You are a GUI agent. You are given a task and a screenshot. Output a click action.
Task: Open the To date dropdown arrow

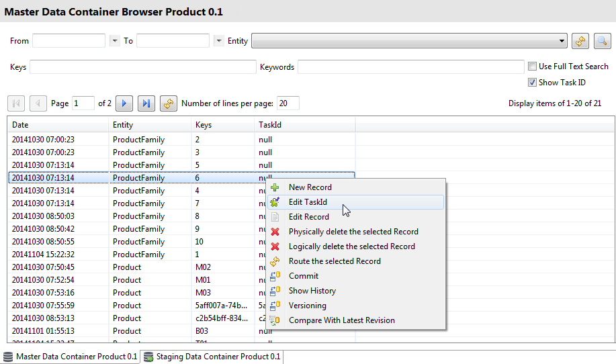pyautogui.click(x=218, y=41)
